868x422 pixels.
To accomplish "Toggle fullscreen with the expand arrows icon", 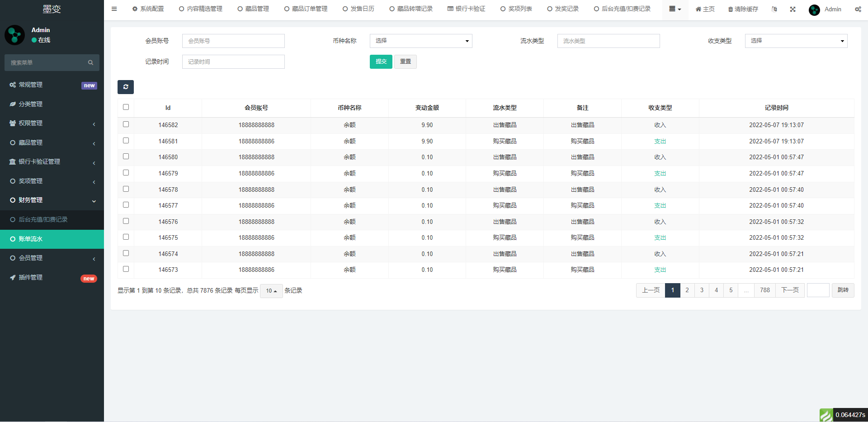I will (x=793, y=9).
